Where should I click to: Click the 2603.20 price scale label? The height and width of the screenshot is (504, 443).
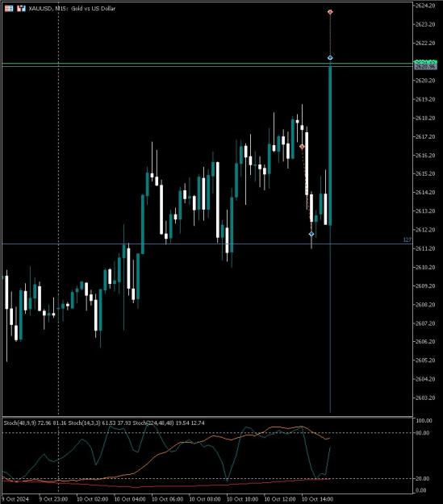pyautogui.click(x=425, y=398)
